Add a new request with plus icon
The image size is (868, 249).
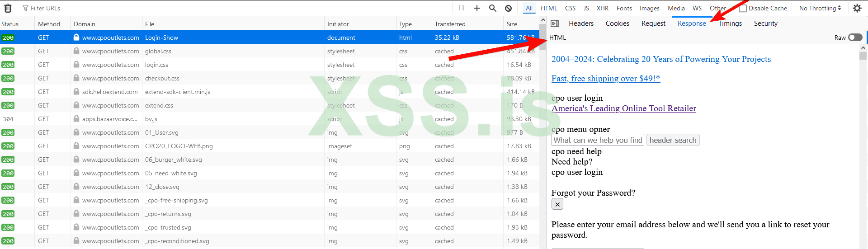[x=477, y=8]
